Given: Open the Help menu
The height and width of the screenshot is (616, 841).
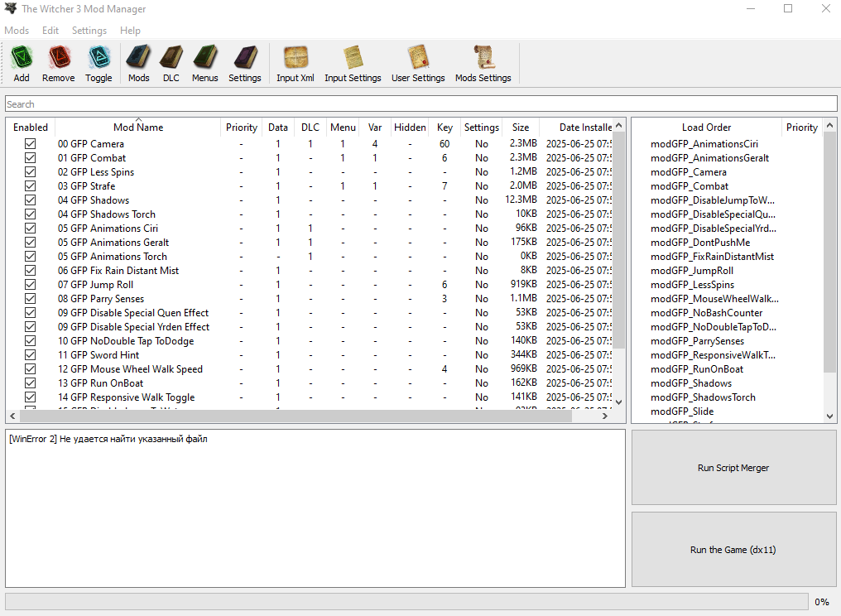Looking at the screenshot, I should coord(130,31).
